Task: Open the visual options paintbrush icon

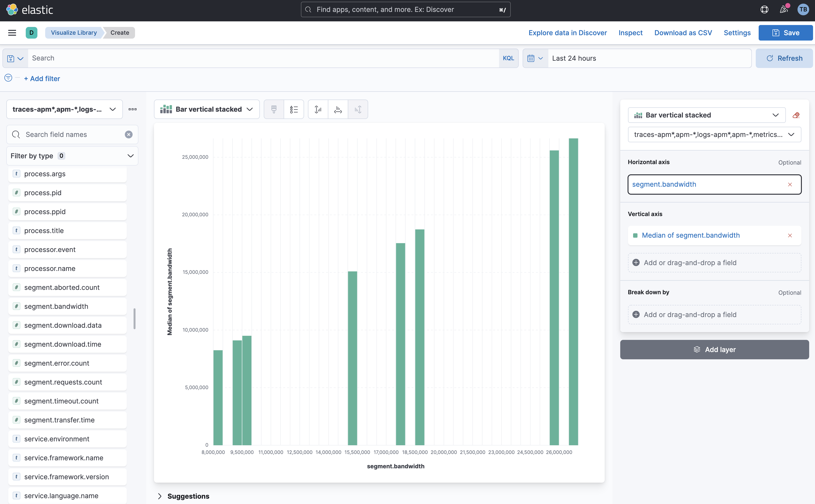Action: tap(274, 109)
